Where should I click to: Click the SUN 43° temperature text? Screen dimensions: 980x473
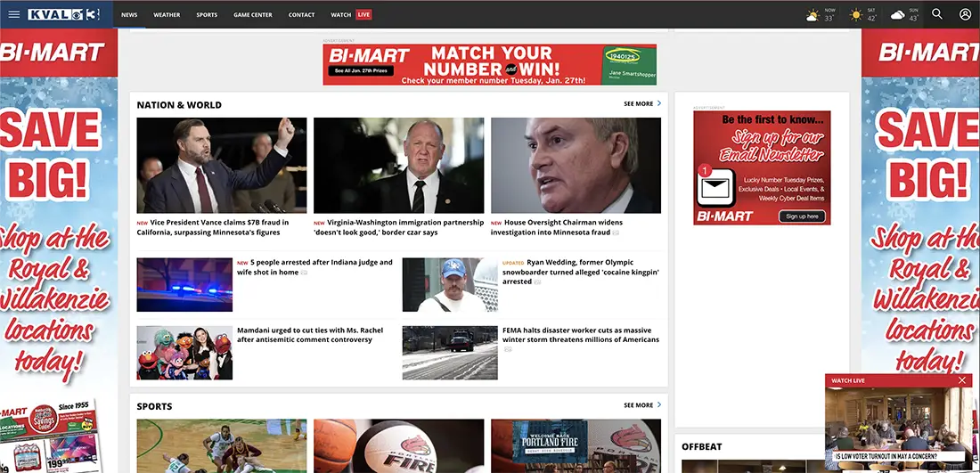point(913,18)
